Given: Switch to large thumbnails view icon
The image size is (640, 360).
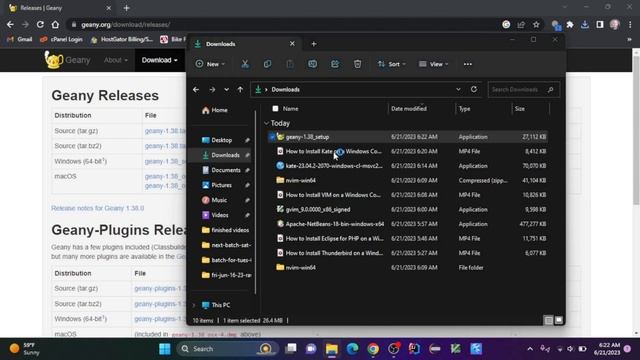Looking at the screenshot, I should (x=559, y=320).
